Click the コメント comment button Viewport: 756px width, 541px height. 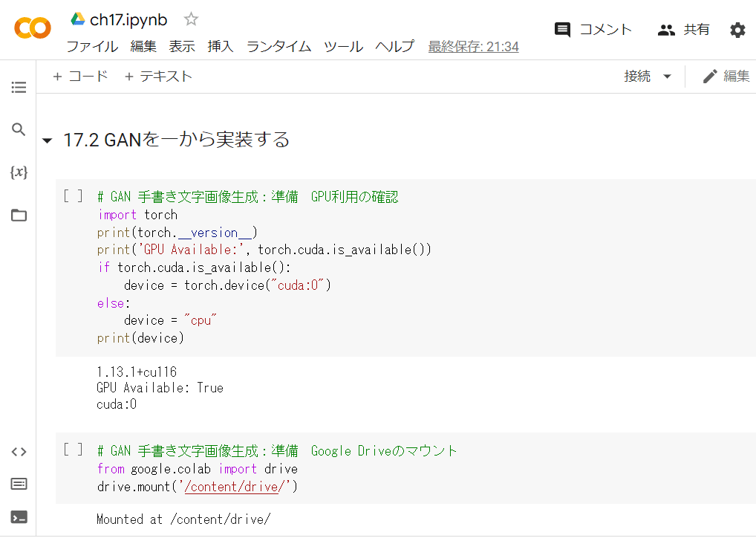(593, 30)
